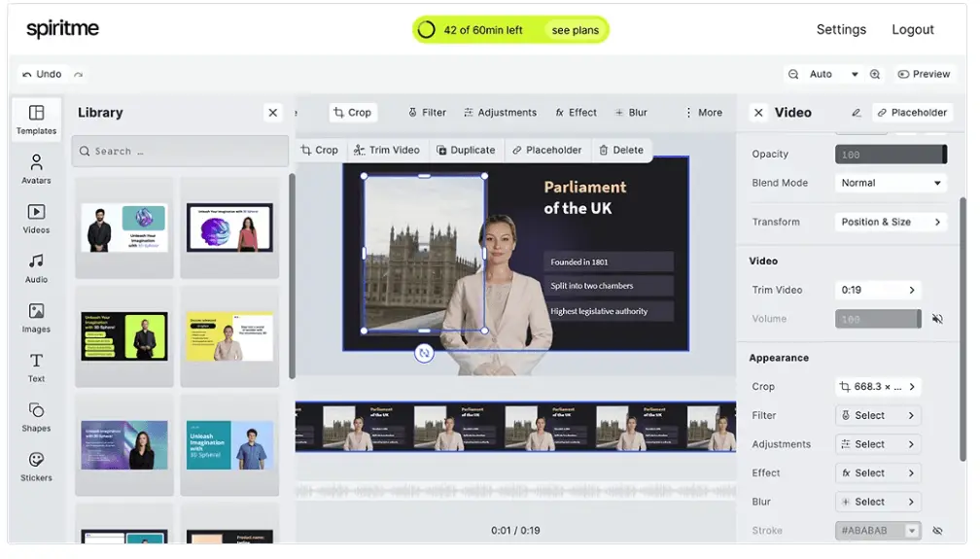Select the Text tool in sidebar
Image resolution: width=980 pixels, height=559 pixels.
point(36,367)
